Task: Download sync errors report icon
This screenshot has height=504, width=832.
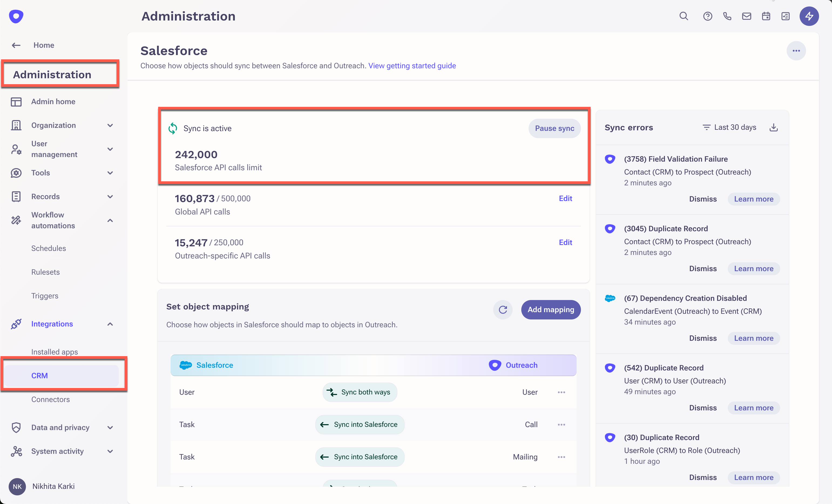Action: [x=774, y=128]
